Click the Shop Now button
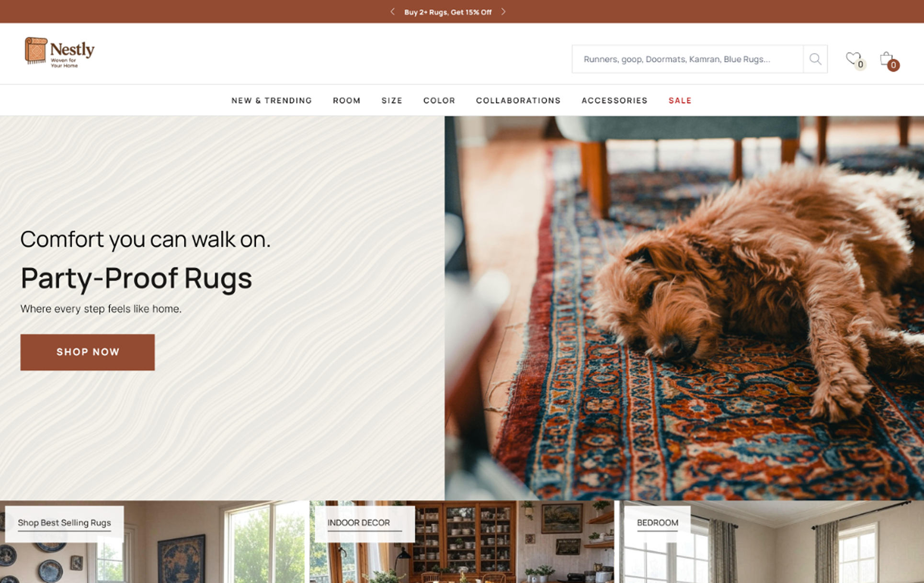Screen dimensions: 924x583 [88, 352]
